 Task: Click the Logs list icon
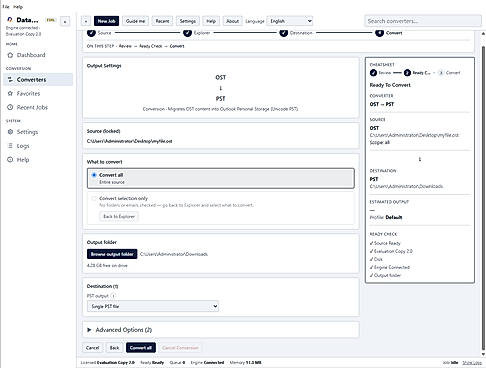pos(10,146)
